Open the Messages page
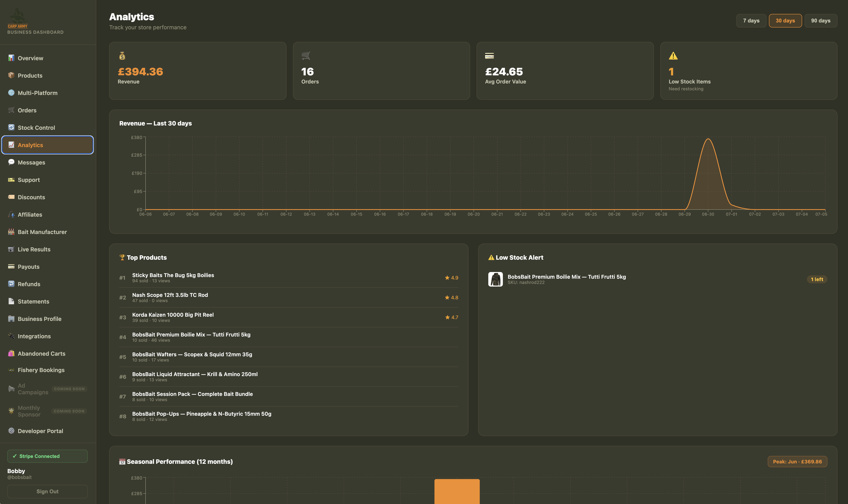This screenshot has width=848, height=504. click(x=48, y=162)
